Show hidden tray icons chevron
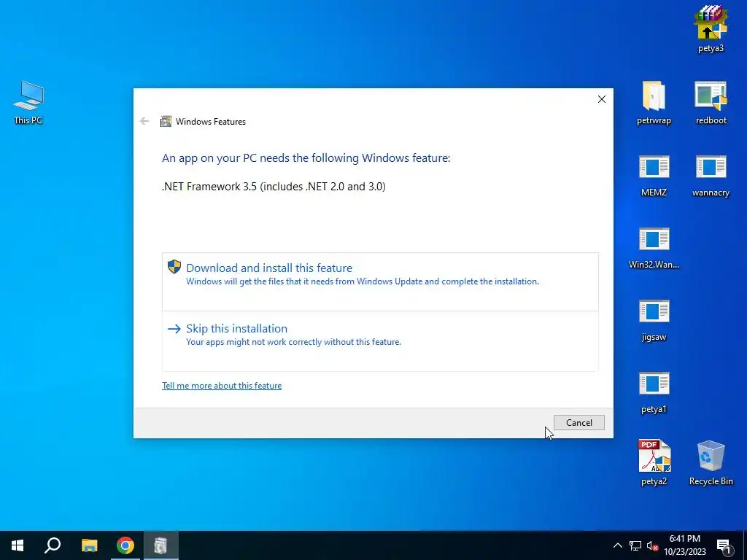Viewport: 747px width, 560px height. [x=617, y=545]
